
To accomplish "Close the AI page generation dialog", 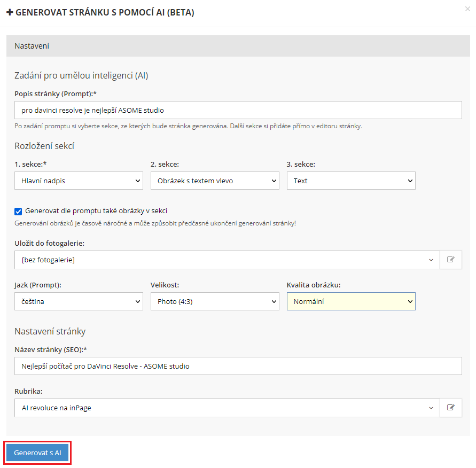I will coord(469,9).
